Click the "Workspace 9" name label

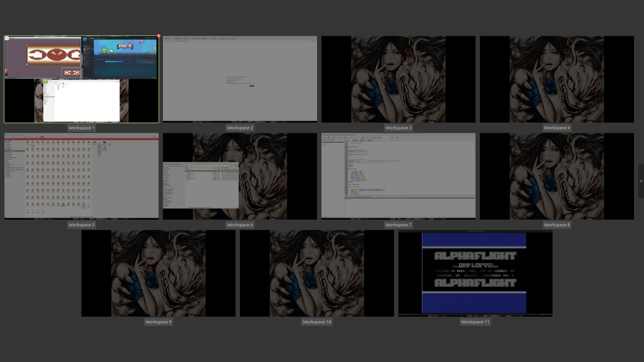tap(158, 322)
